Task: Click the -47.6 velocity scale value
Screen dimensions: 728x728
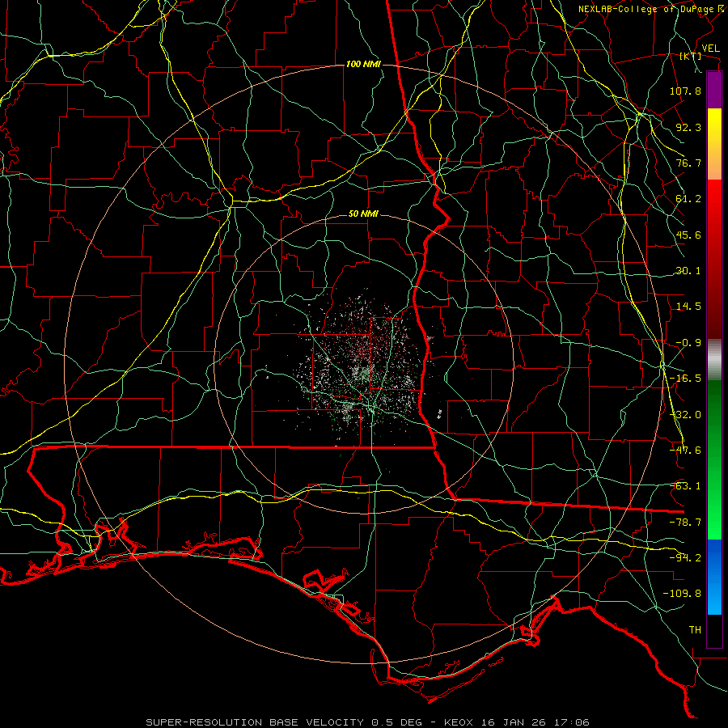Action: click(685, 451)
